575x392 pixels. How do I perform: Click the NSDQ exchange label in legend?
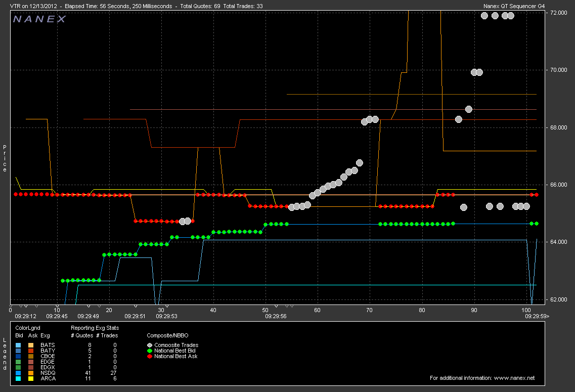pos(47,373)
